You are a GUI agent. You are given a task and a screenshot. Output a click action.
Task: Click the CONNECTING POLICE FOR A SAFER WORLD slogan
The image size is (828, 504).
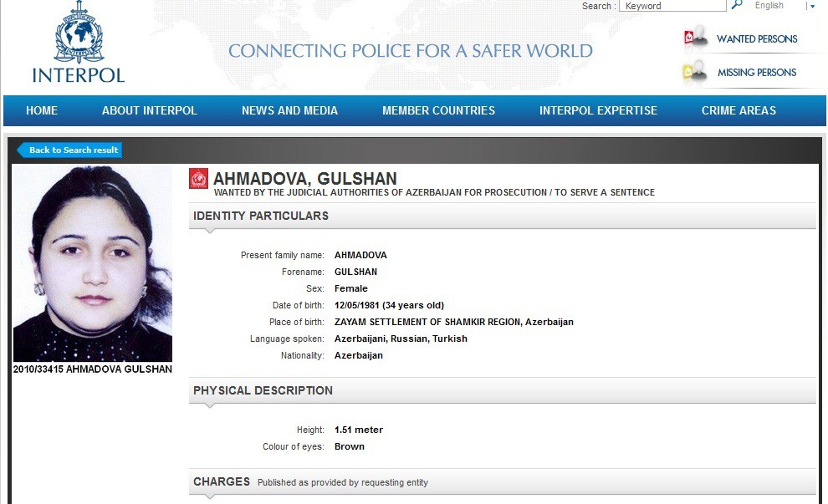tap(411, 51)
